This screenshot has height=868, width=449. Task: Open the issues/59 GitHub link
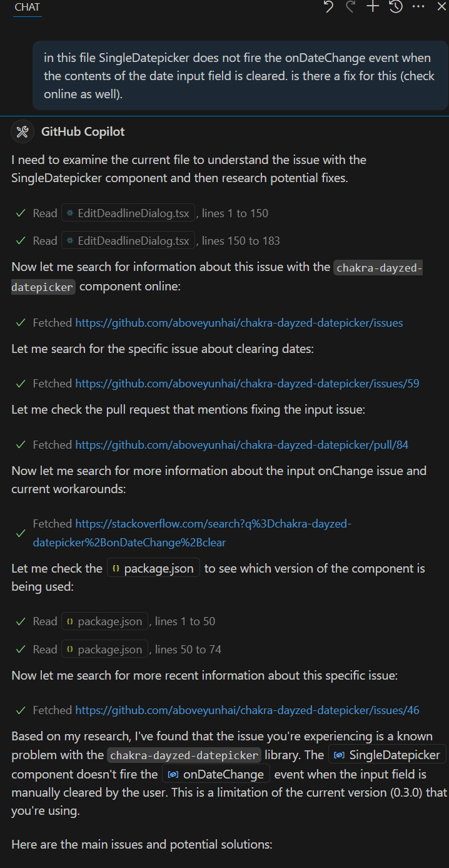[247, 384]
